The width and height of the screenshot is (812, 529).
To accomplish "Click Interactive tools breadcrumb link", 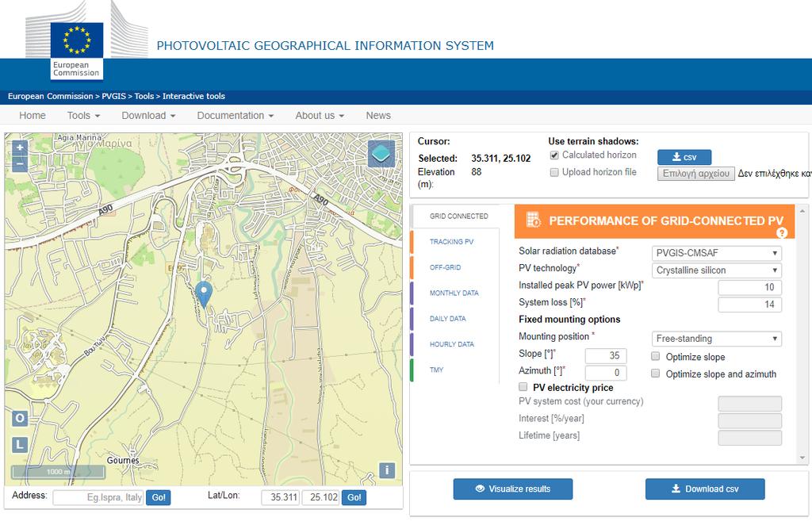I will (193, 96).
